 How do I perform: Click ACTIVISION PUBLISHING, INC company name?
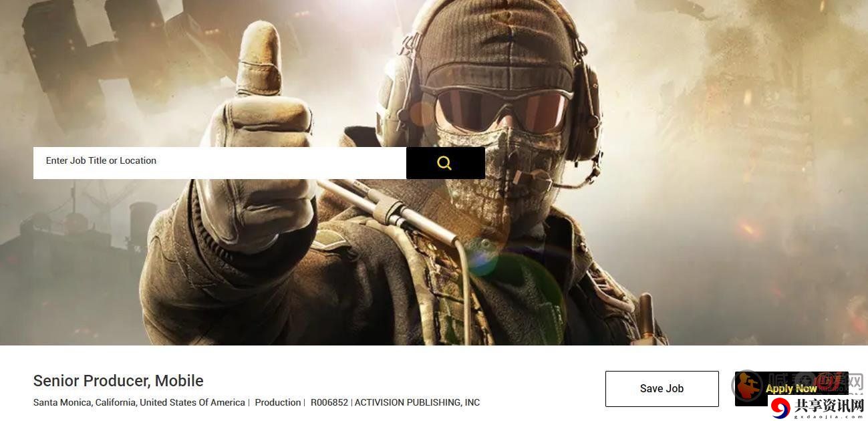[x=417, y=402]
